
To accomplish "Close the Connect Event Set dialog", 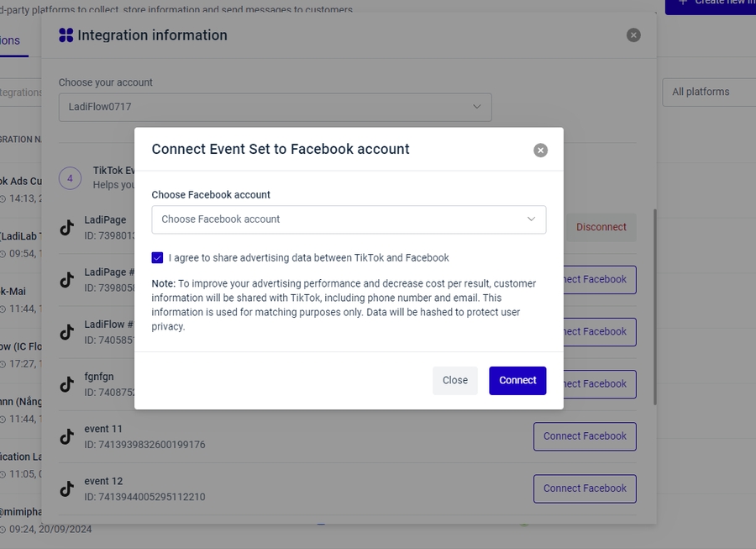I will click(540, 150).
